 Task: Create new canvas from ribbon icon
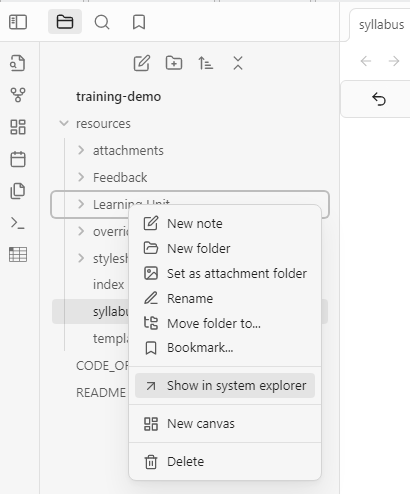[x=18, y=127]
